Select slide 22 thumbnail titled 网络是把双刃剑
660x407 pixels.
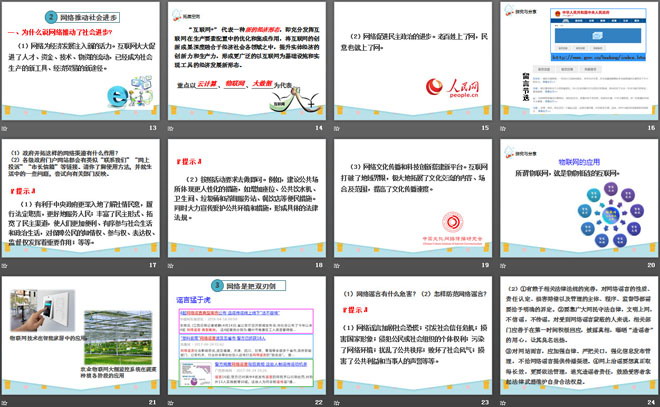(247, 335)
